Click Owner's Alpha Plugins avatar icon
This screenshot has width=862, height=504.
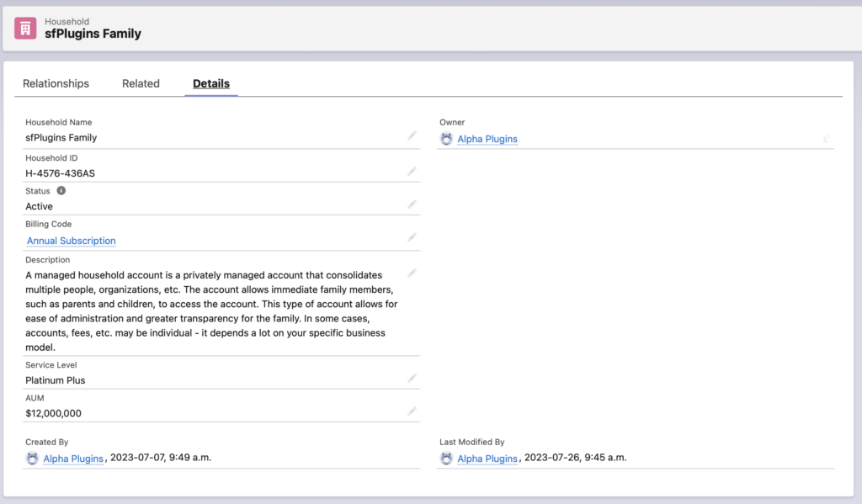coord(446,139)
